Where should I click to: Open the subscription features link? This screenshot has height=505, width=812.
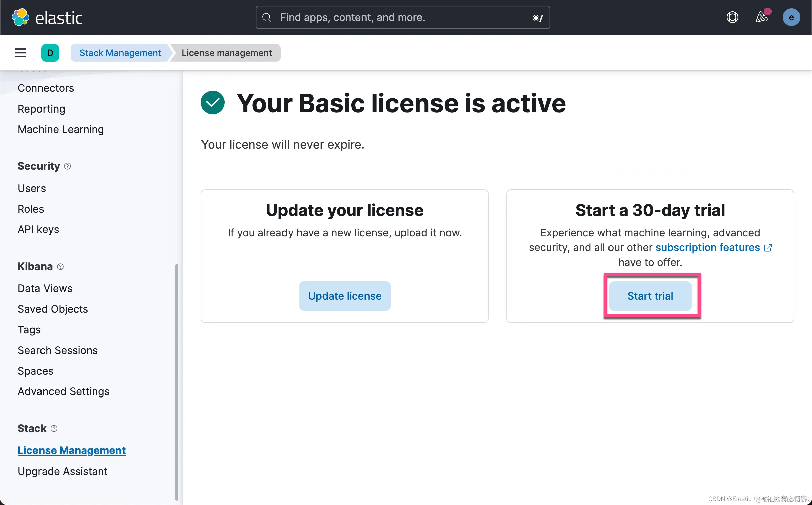coord(708,247)
